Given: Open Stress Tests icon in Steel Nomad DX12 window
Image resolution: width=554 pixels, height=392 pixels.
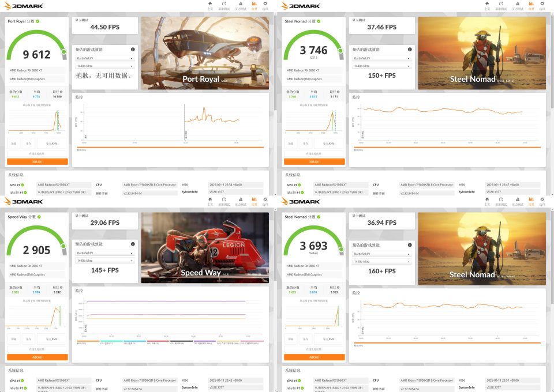Looking at the screenshot, I should tap(518, 6).
